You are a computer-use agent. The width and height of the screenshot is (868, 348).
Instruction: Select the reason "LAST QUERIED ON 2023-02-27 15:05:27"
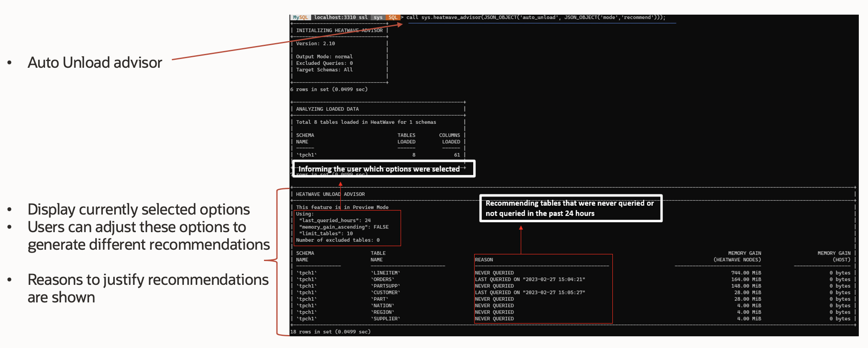(530, 292)
